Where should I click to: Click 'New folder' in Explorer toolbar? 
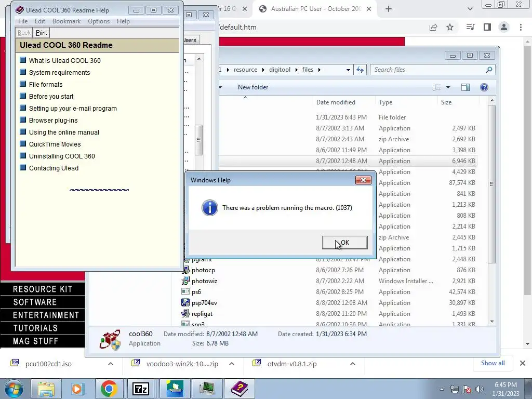253,87
